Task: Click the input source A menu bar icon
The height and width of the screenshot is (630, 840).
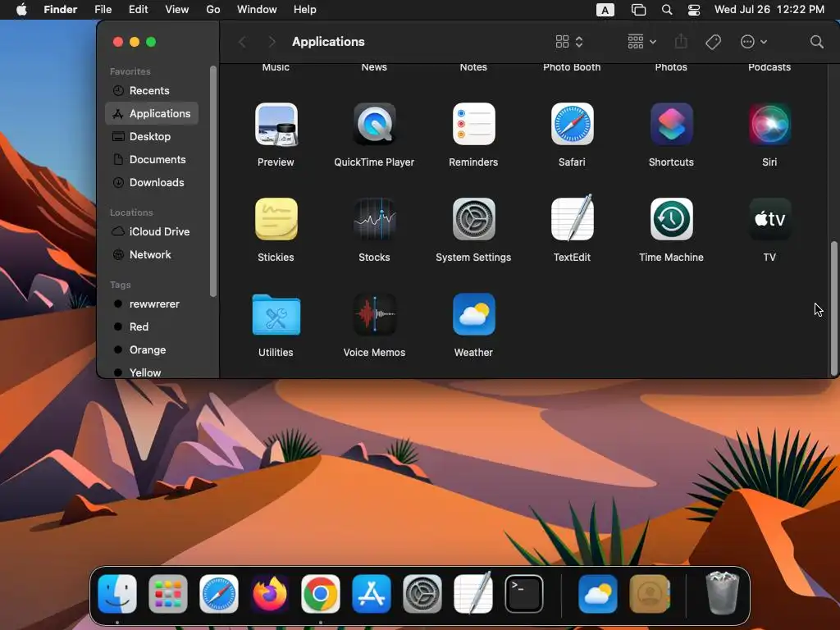Action: [x=605, y=10]
